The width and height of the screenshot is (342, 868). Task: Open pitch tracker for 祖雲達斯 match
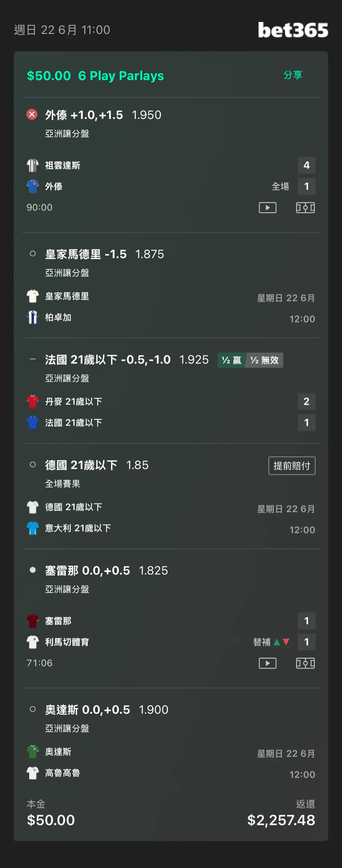click(305, 208)
